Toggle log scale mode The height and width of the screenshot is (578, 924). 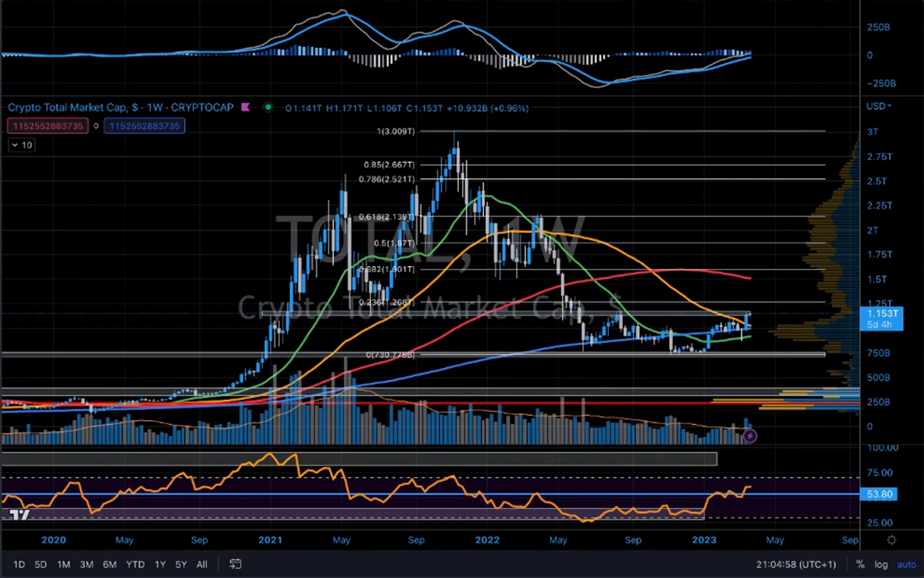click(881, 565)
